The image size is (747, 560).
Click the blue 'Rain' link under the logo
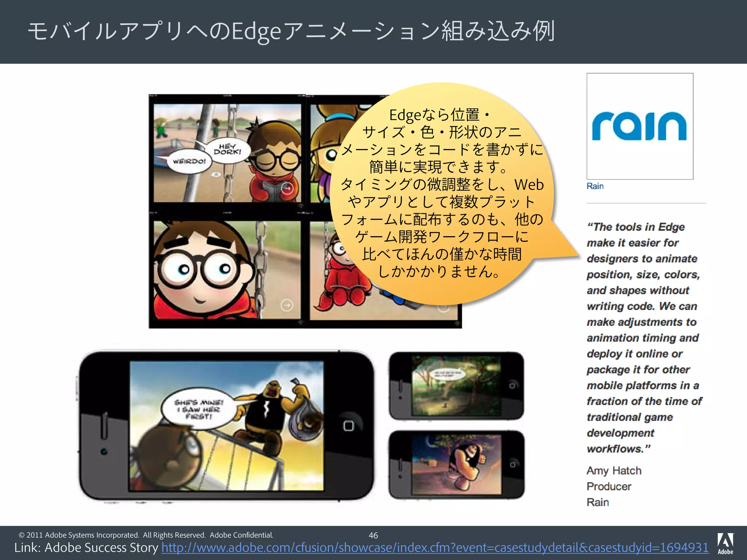[595, 186]
